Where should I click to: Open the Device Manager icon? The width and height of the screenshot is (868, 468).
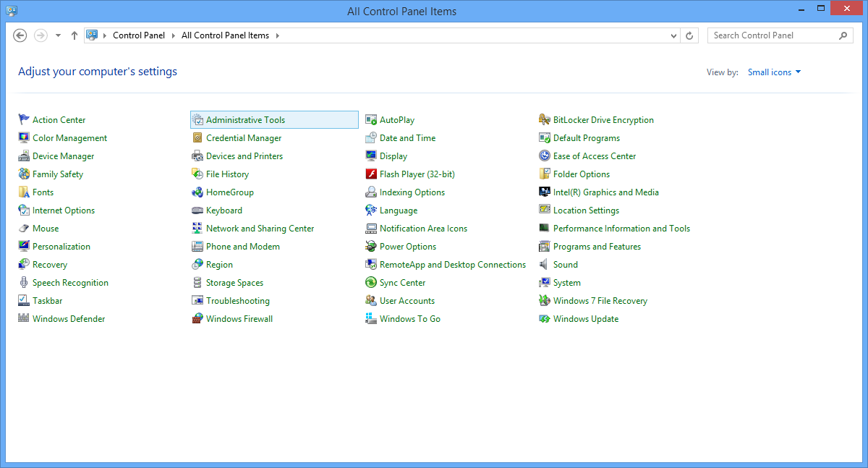24,156
